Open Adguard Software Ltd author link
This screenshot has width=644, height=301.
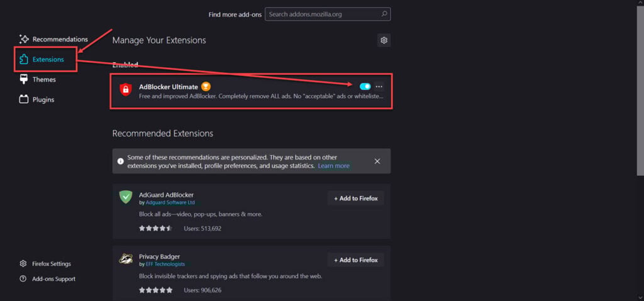(x=170, y=202)
